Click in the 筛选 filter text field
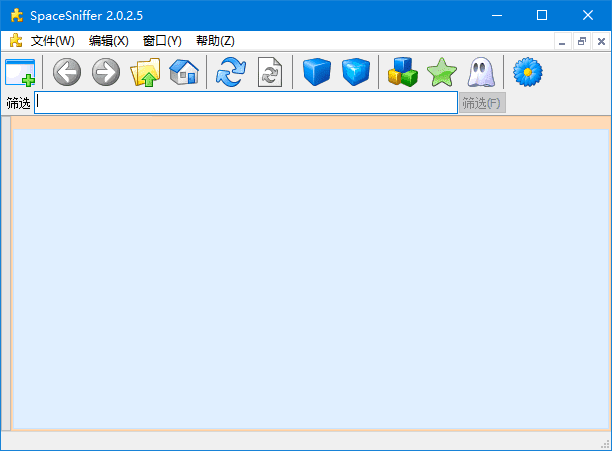612x451 pixels. tap(245, 103)
